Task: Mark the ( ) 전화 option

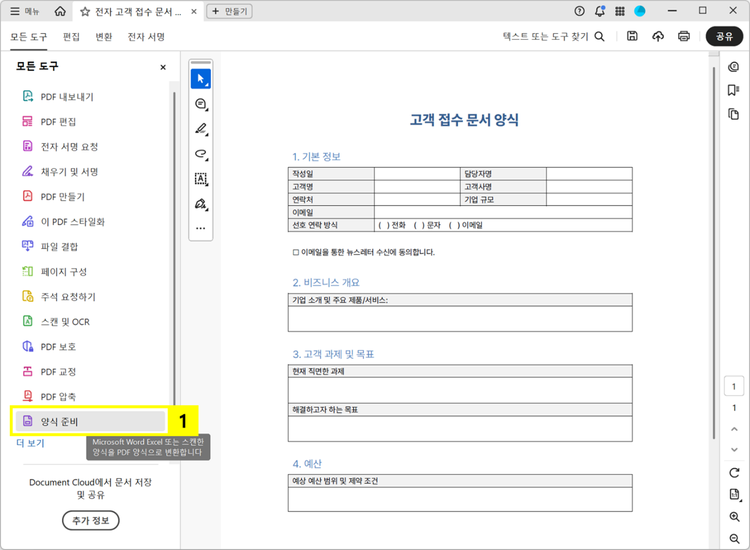Action: pyautogui.click(x=392, y=225)
